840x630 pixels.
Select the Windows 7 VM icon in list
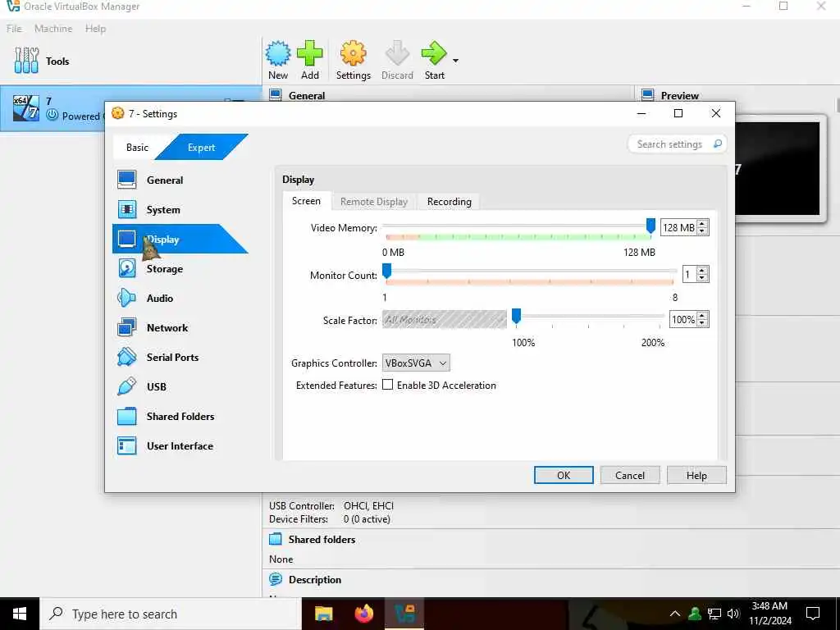point(25,107)
